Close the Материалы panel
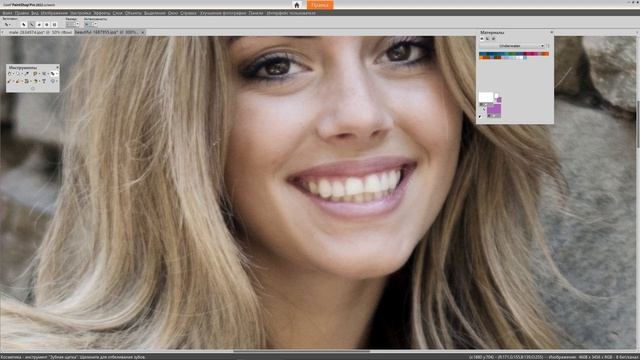 pos(552,32)
